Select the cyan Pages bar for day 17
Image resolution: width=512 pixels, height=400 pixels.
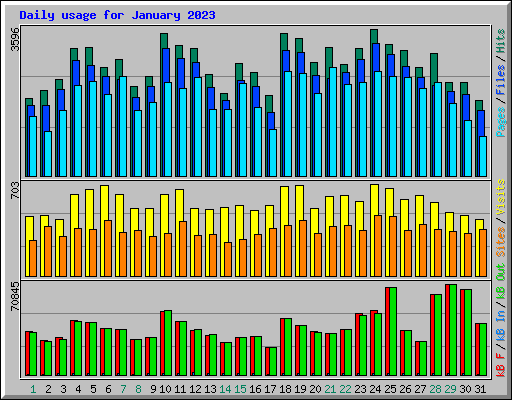[x=273, y=153]
